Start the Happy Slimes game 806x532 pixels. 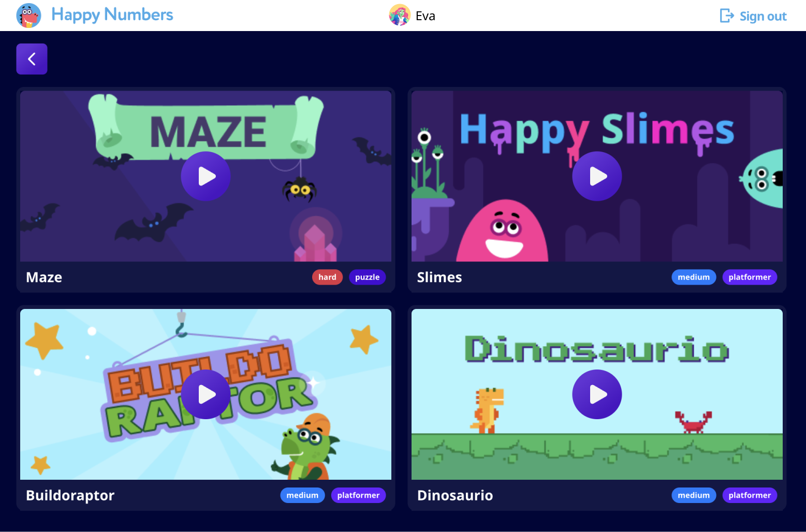click(x=596, y=176)
